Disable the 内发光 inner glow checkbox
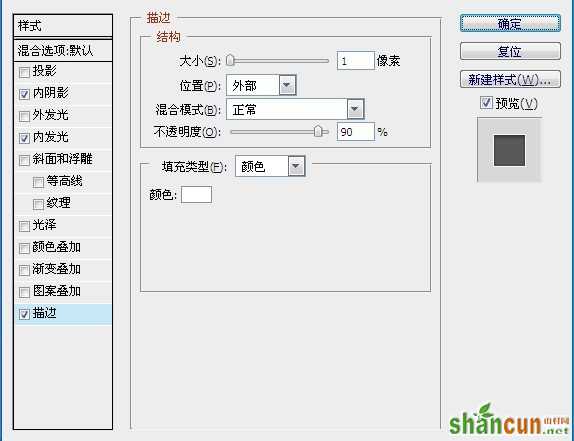 pyautogui.click(x=24, y=138)
